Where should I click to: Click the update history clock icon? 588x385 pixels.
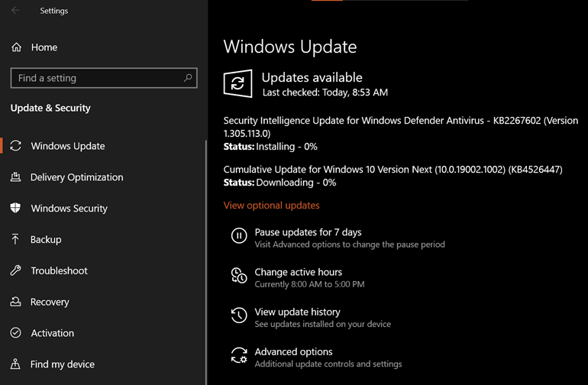[239, 315]
